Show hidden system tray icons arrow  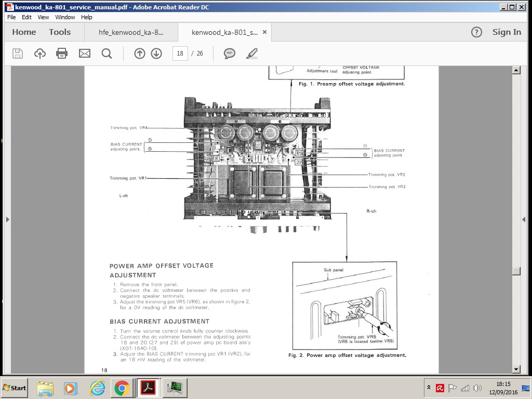pyautogui.click(x=429, y=388)
